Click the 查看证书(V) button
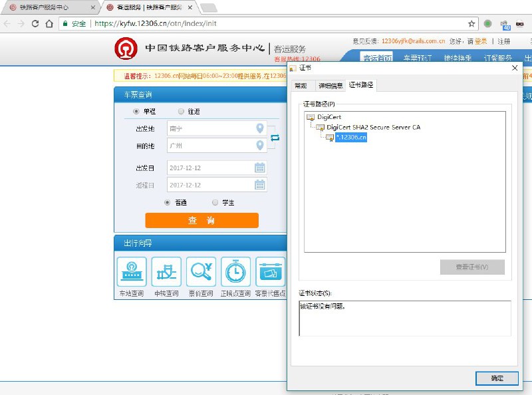532x395 pixels. click(x=472, y=267)
